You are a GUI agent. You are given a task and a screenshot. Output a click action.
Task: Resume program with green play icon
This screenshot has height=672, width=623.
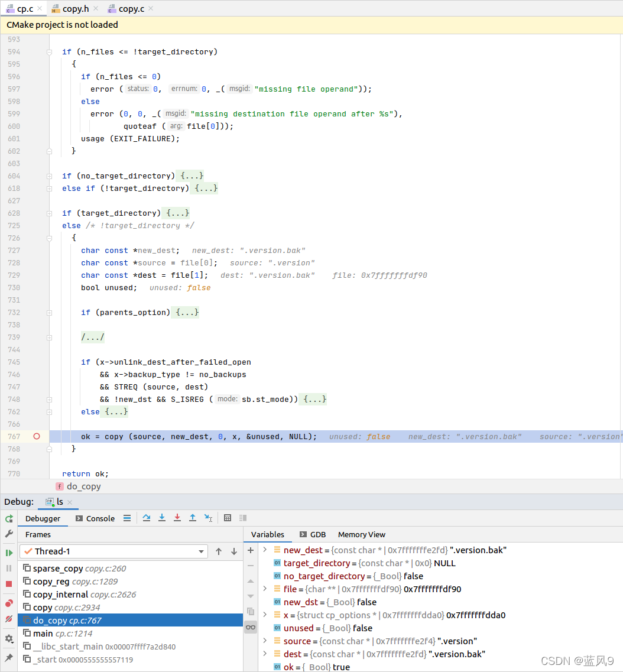pyautogui.click(x=9, y=553)
